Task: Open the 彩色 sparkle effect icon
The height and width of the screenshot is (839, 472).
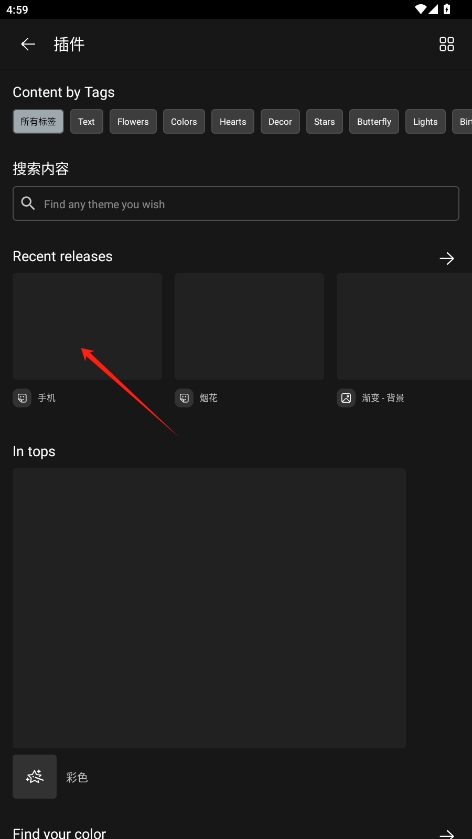Action: (x=35, y=776)
